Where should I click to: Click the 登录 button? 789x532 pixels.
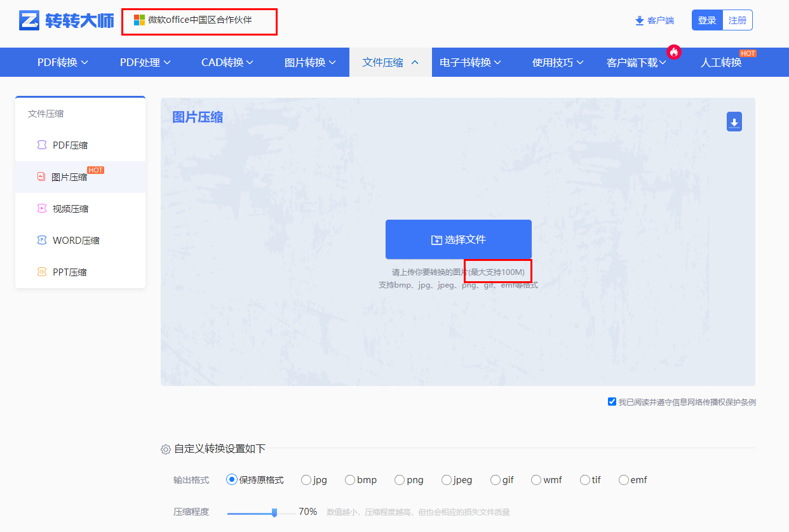click(x=707, y=20)
